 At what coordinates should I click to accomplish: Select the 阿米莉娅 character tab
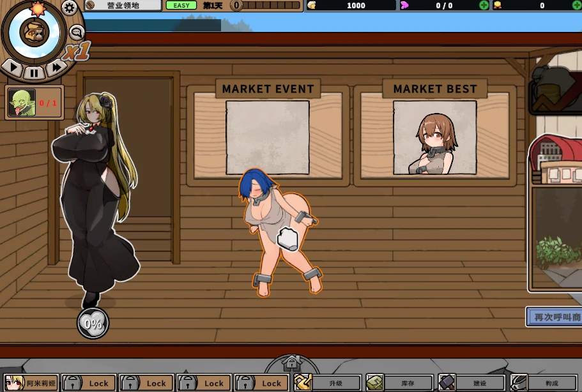pyautogui.click(x=31, y=383)
